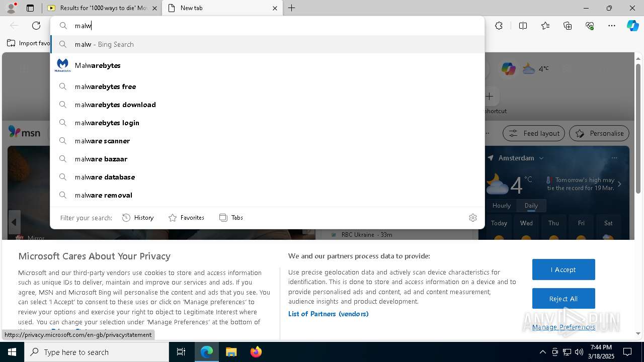The height and width of the screenshot is (362, 644).
Task: Open Windows Start menu
Action: click(x=12, y=352)
